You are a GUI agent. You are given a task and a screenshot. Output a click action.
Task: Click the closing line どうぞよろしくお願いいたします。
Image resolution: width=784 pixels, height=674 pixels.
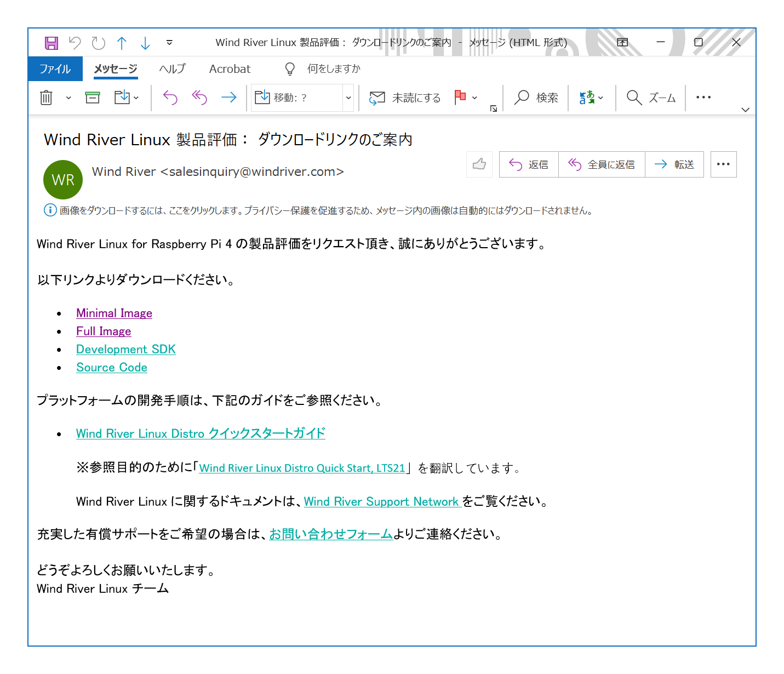[x=127, y=570]
